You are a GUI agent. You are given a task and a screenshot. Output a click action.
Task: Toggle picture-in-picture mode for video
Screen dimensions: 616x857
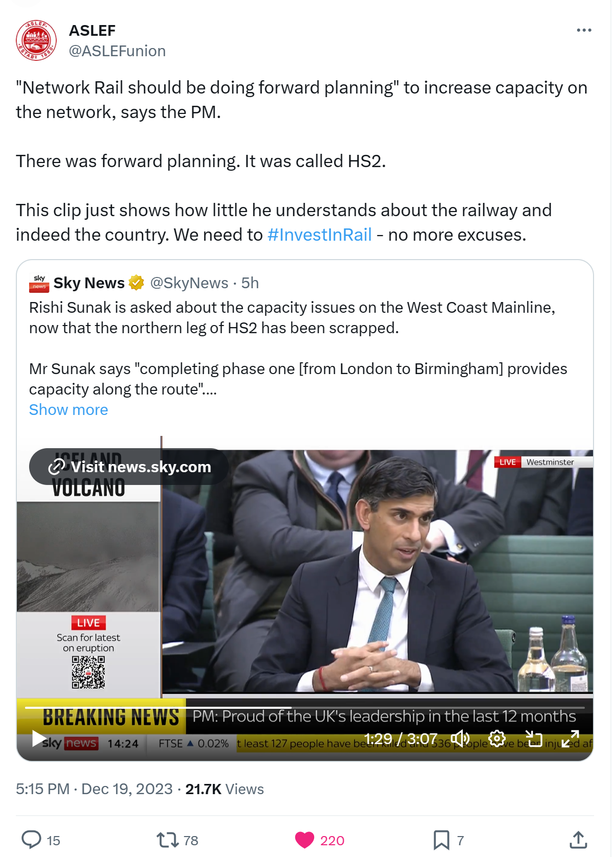tap(534, 738)
